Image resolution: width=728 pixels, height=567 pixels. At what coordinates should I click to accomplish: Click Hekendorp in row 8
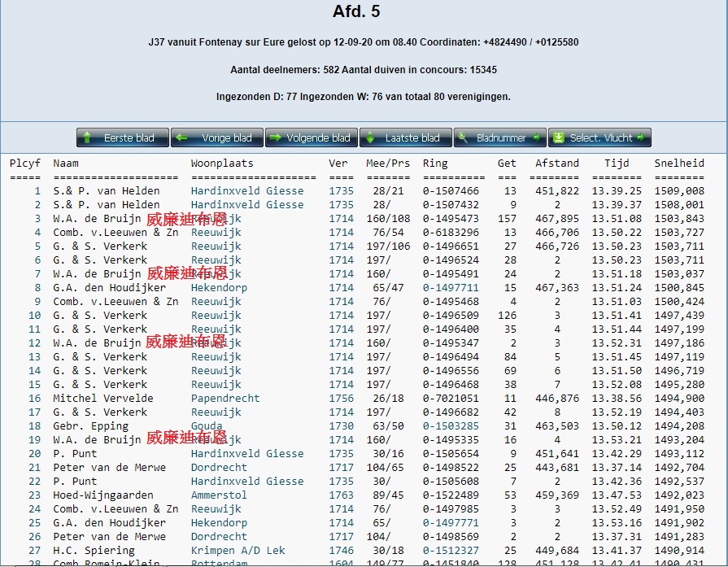point(219,288)
